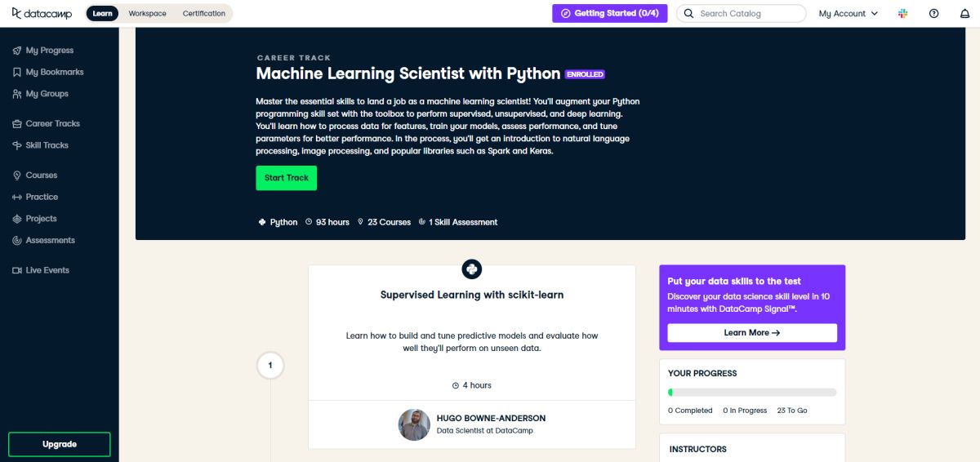Open My Progress in sidebar
The height and width of the screenshot is (462, 980).
click(x=51, y=51)
